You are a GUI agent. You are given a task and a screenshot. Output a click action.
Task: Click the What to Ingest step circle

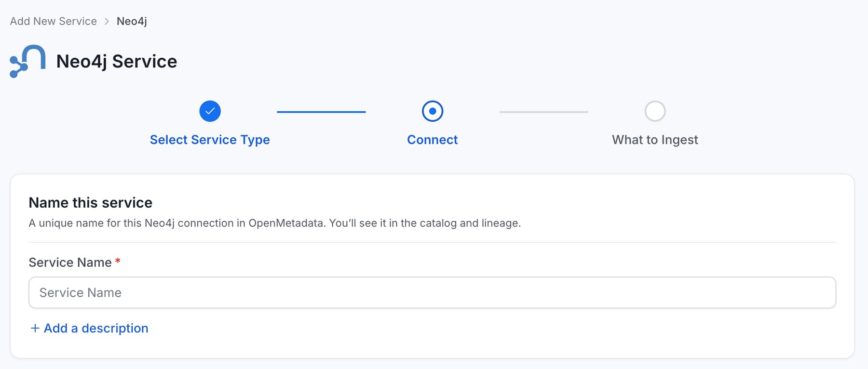point(655,111)
